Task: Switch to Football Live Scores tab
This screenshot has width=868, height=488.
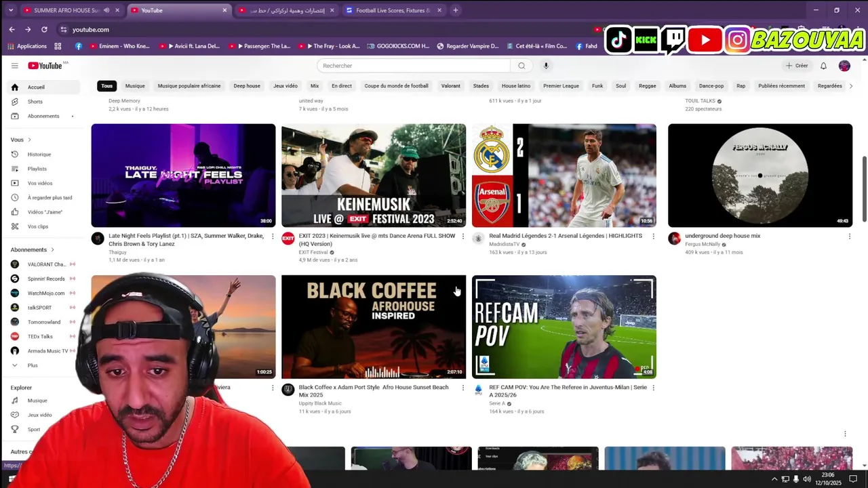Action: coord(393,10)
